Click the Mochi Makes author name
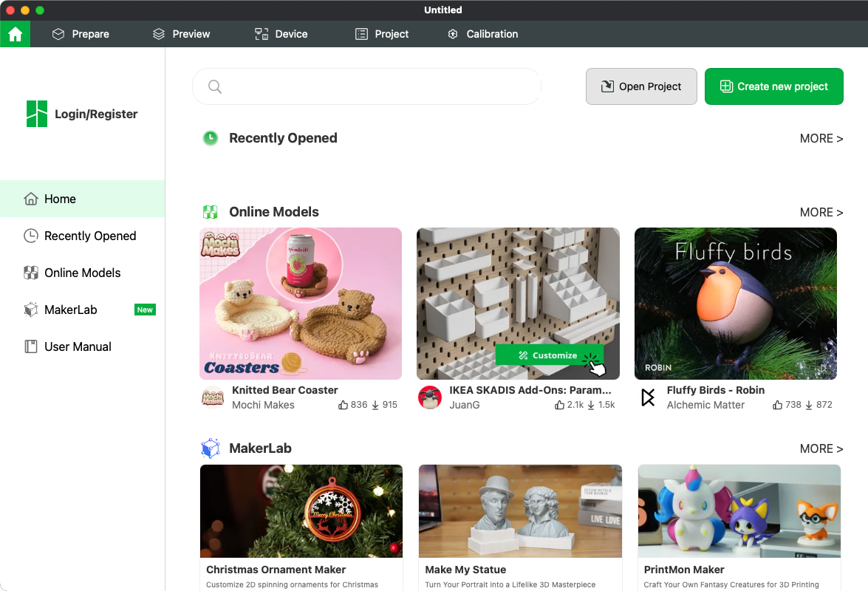868x591 pixels. pos(264,405)
